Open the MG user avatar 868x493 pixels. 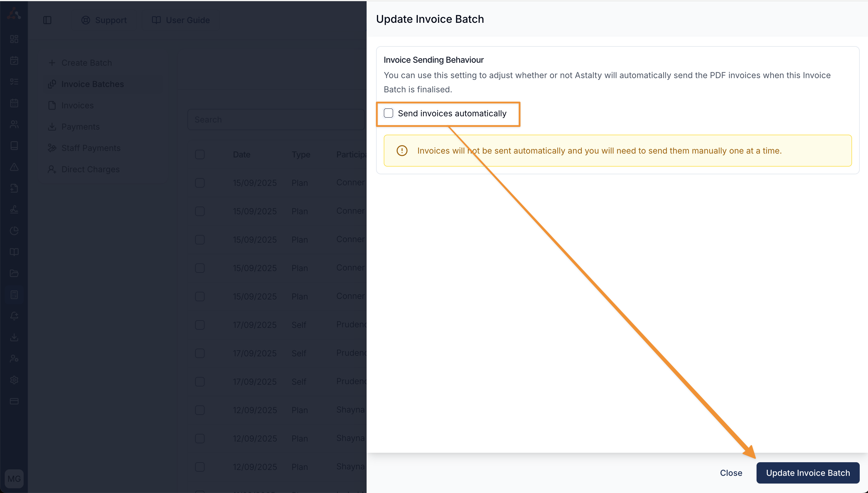[x=14, y=478]
